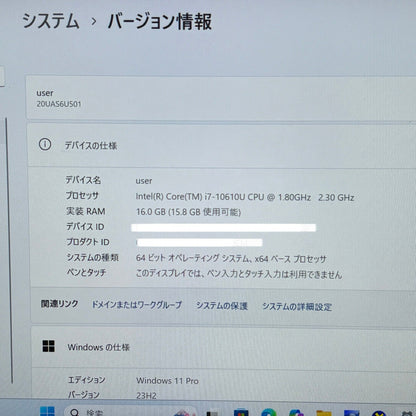
Task: Select the Intel Core i7-10610U processor value
Action: coord(244,197)
